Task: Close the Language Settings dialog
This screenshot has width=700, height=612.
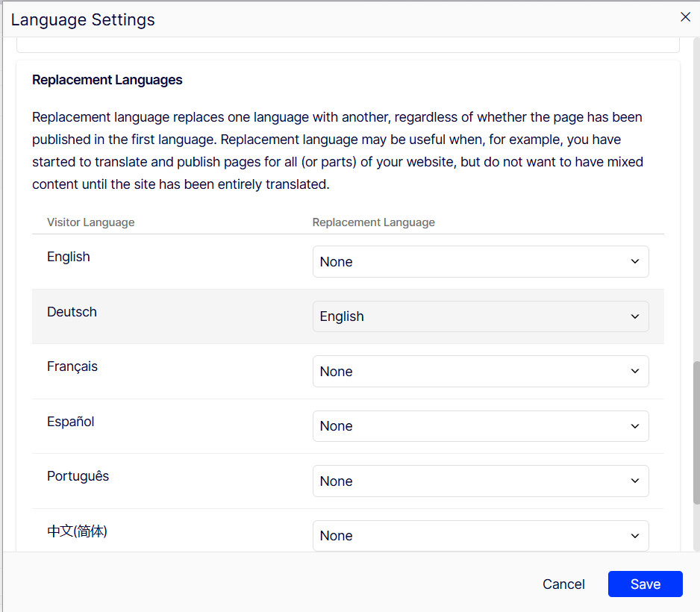Action: tap(685, 17)
